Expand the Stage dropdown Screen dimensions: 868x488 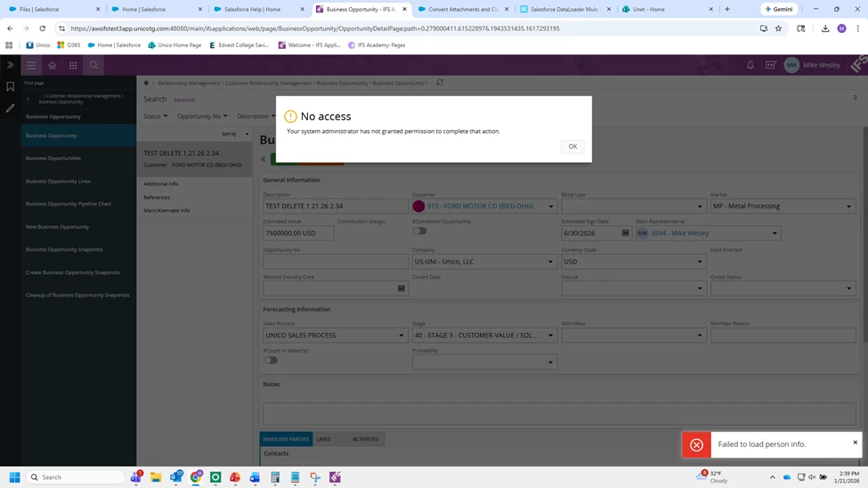[550, 335]
